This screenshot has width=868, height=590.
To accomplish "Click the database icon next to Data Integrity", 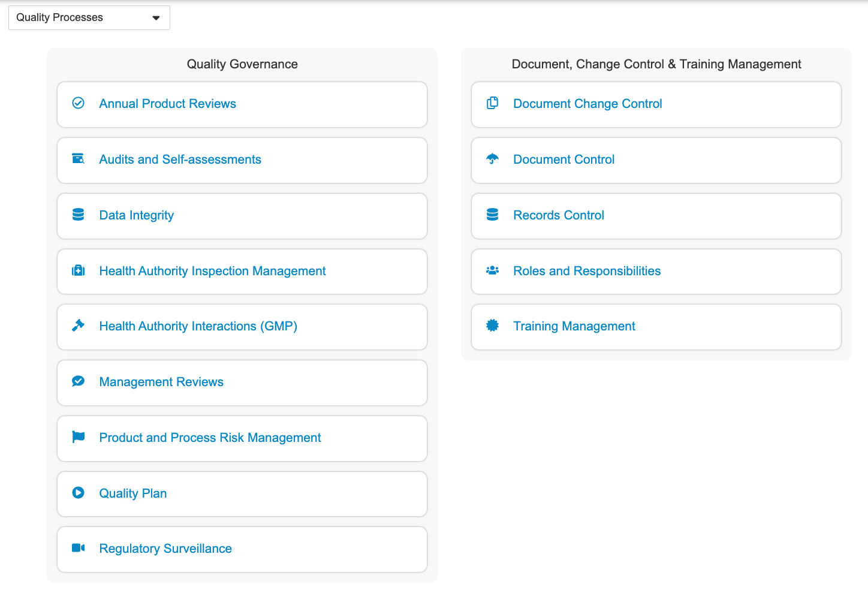I will pyautogui.click(x=78, y=215).
